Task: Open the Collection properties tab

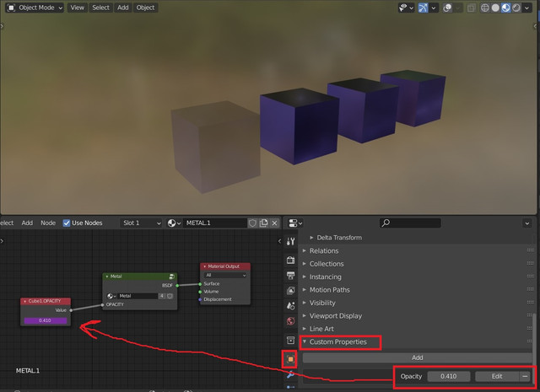Action: 290,341
